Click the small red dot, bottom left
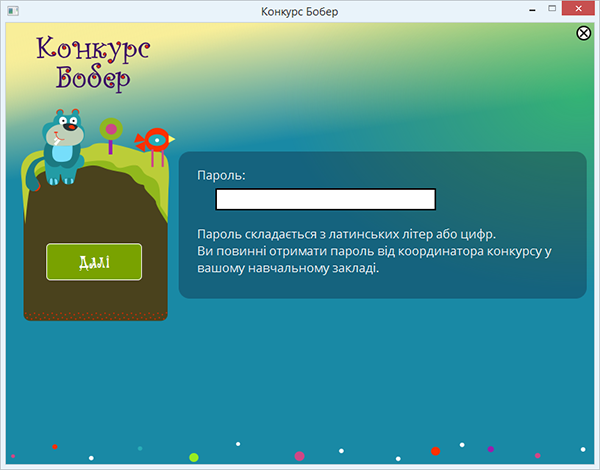The height and width of the screenshot is (470, 600). pyautogui.click(x=55, y=446)
